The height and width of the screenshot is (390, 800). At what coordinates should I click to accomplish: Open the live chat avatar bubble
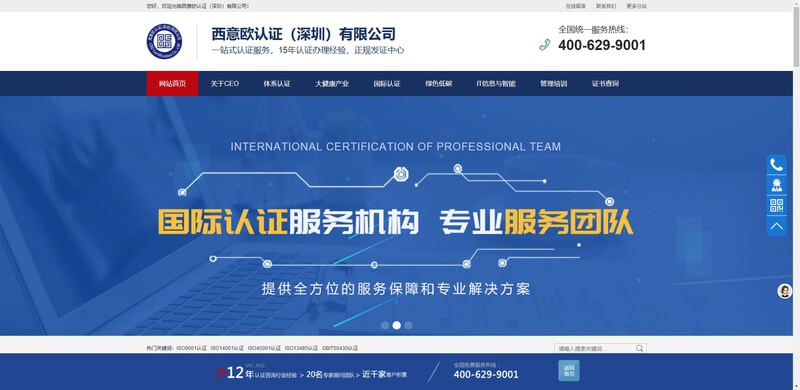pos(784,291)
